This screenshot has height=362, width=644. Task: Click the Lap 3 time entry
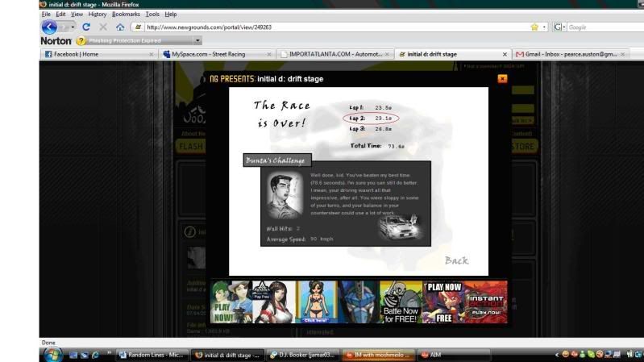pos(371,129)
